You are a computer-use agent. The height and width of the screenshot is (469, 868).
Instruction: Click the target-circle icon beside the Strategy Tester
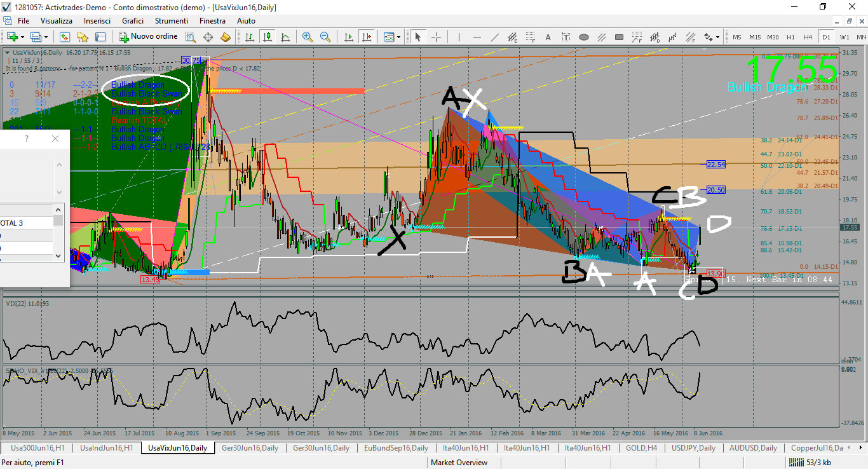tap(208, 37)
